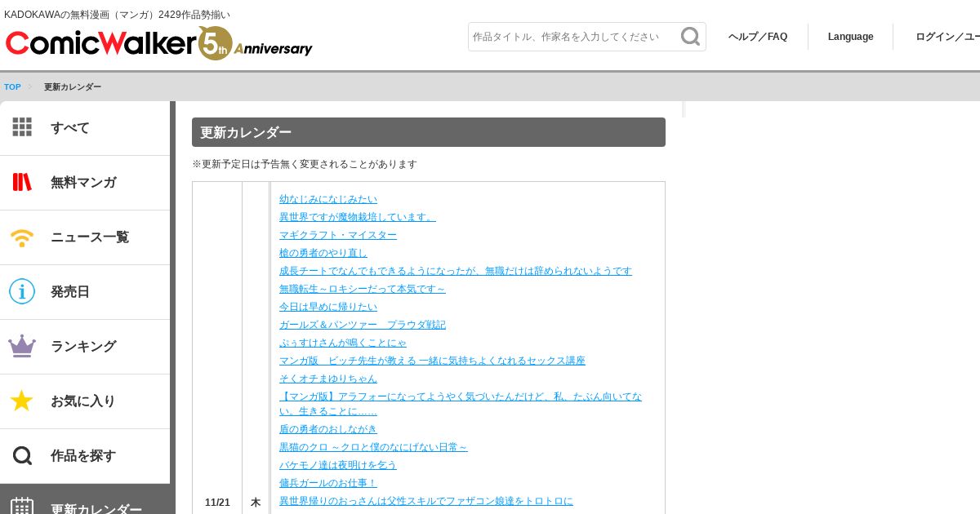This screenshot has width=980, height=514.
Task: Open ぷぅすけさんが鳴くことにゃ
Action: click(343, 343)
